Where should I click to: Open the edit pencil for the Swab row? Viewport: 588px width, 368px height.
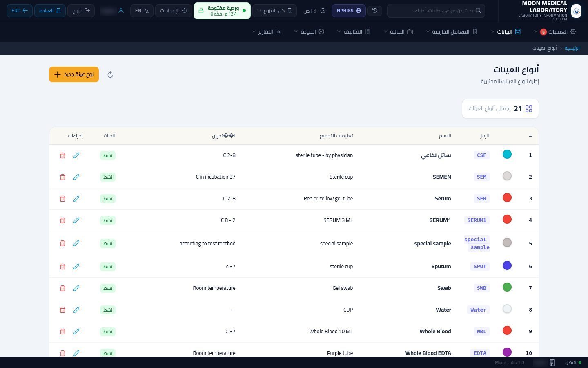(76, 288)
